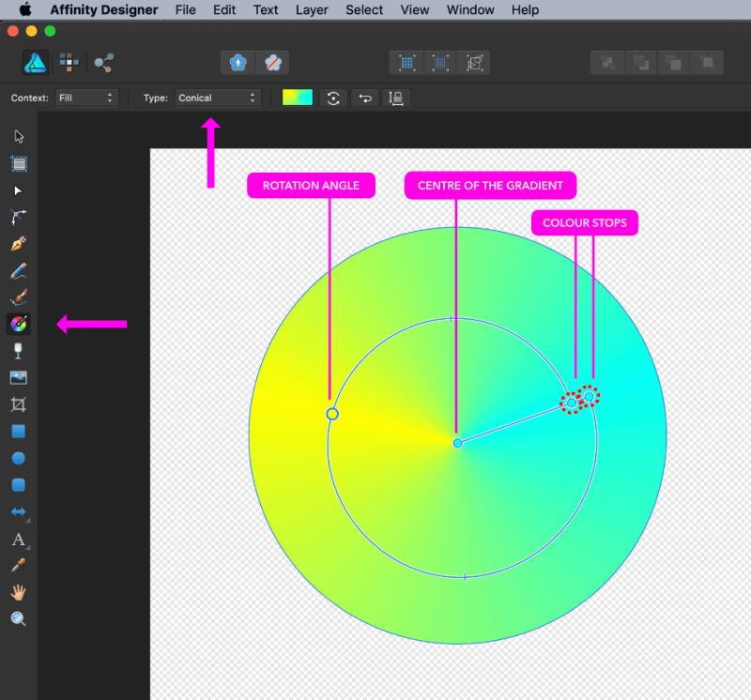Click the gradient colour preview swatch
This screenshot has height=700, width=751.
click(296, 97)
